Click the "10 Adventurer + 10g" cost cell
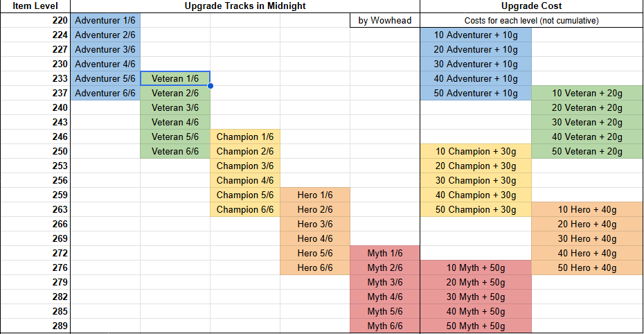 [x=476, y=35]
